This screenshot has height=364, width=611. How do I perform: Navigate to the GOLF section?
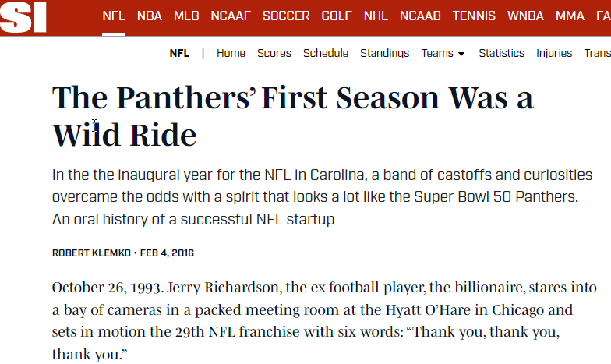(337, 16)
